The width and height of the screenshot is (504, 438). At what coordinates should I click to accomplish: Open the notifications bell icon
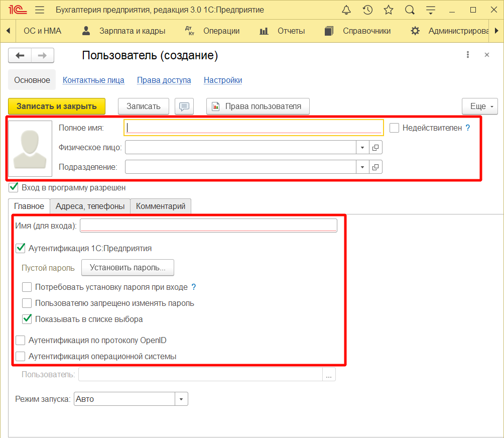click(346, 10)
